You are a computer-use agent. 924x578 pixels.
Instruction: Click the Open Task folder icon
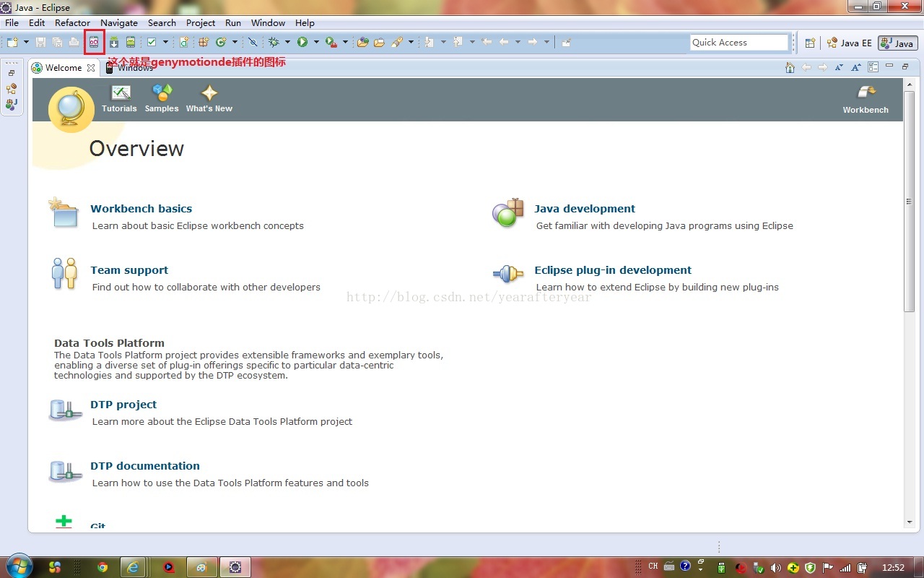tap(379, 43)
